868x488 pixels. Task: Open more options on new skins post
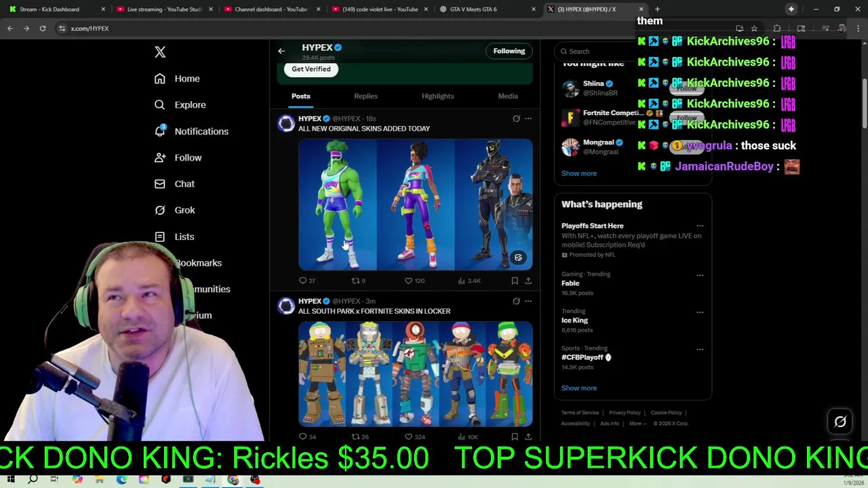(x=528, y=119)
